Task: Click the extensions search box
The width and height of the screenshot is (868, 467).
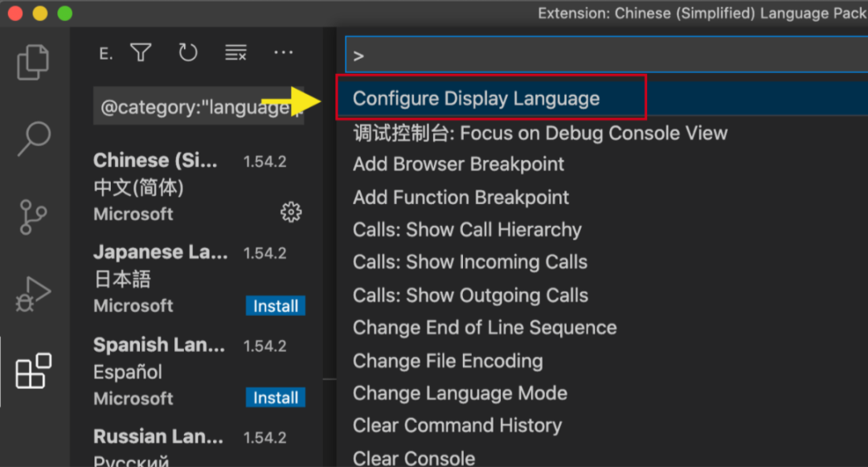Action: (199, 106)
